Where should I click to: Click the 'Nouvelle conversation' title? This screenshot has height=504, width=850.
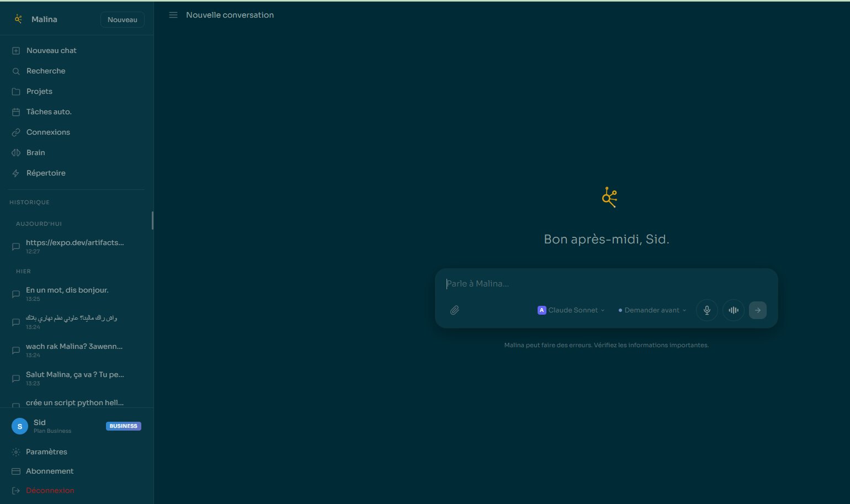(x=230, y=15)
